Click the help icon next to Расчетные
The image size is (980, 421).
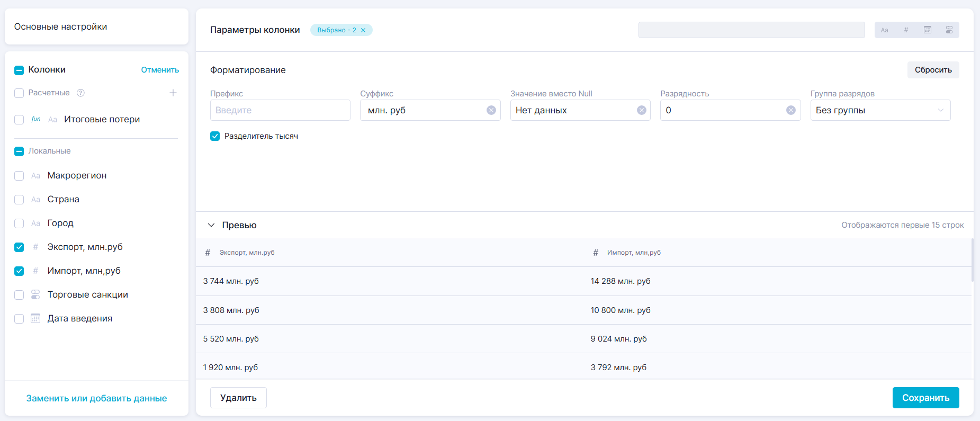click(x=80, y=93)
